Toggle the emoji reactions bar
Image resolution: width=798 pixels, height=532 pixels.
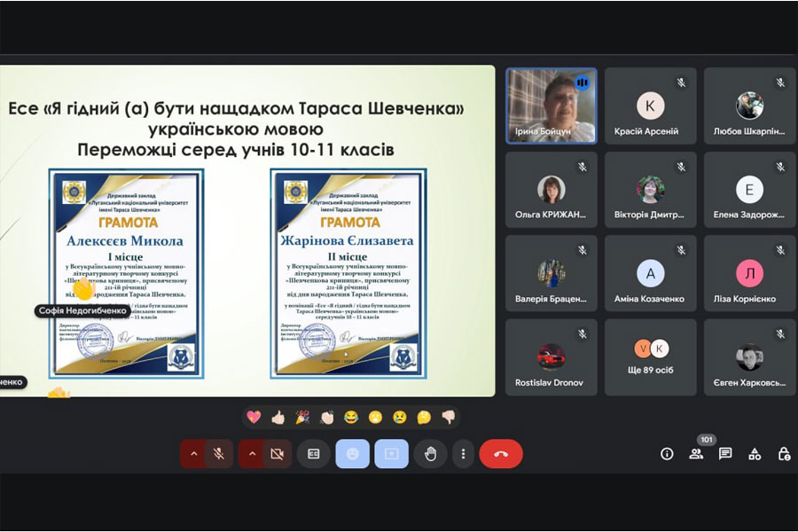(352, 454)
